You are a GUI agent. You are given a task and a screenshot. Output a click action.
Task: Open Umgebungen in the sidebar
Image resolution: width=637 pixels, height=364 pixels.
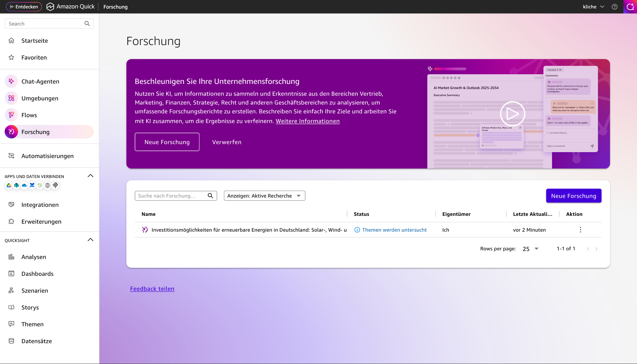(x=40, y=98)
